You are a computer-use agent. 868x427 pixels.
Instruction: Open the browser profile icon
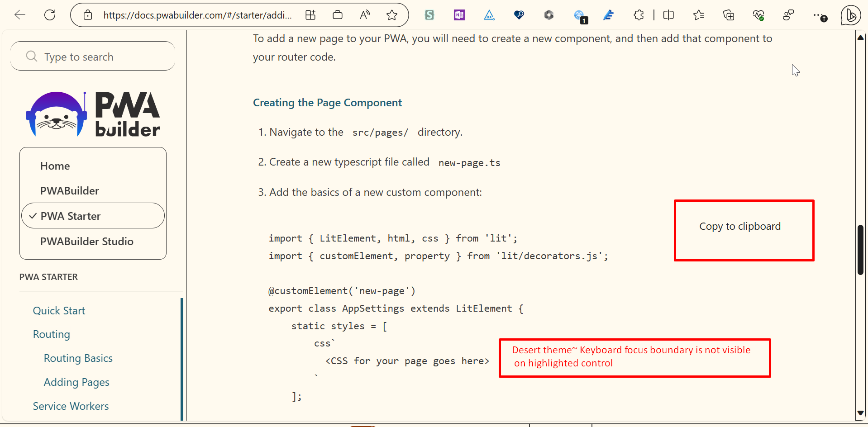[789, 15]
